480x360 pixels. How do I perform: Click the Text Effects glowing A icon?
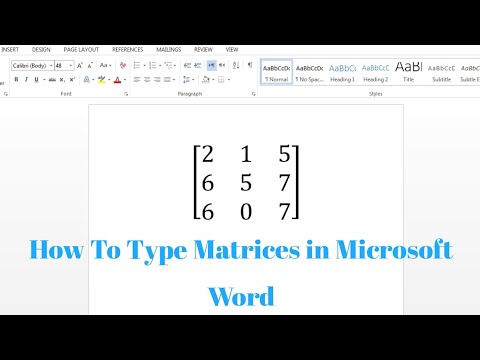coord(87,80)
